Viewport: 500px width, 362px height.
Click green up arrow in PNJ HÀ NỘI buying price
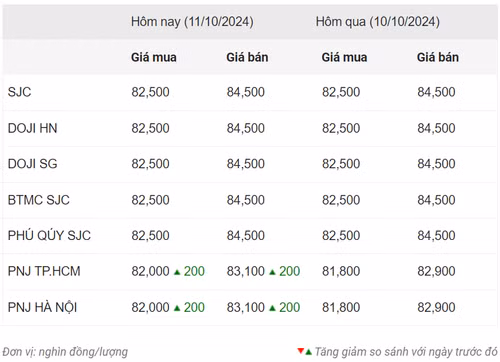(x=177, y=308)
